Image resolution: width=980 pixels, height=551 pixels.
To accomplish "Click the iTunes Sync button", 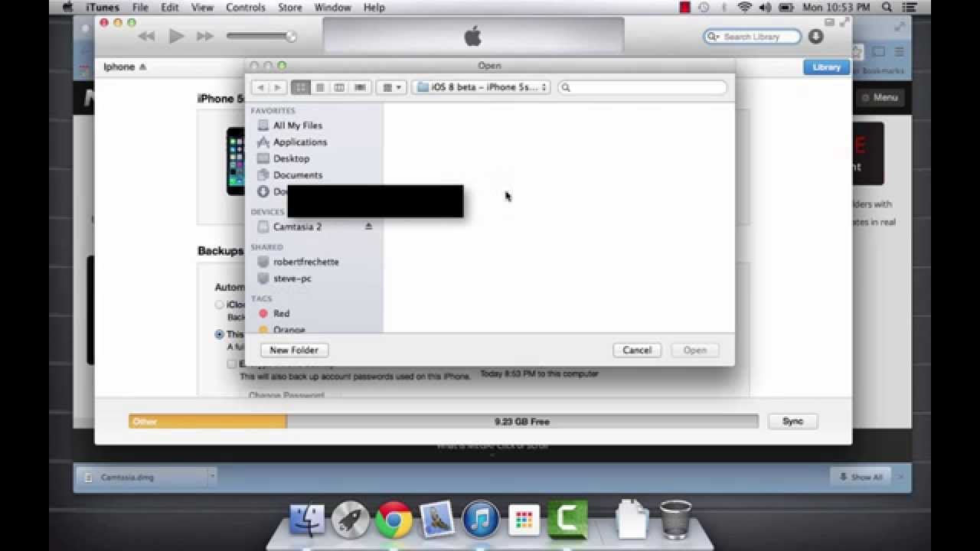I will (x=792, y=421).
